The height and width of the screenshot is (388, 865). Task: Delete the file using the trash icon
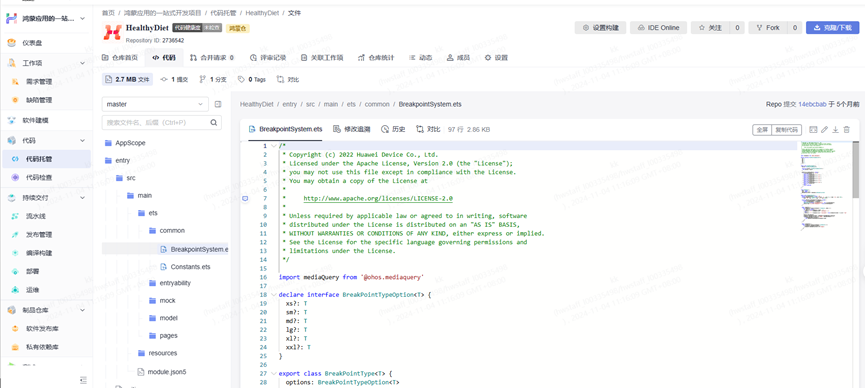[x=846, y=130]
